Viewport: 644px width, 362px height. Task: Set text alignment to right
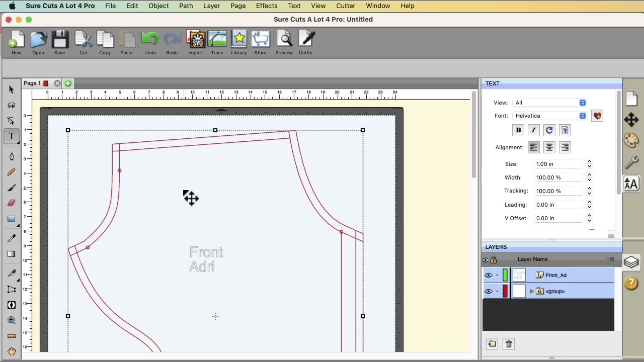pyautogui.click(x=565, y=147)
